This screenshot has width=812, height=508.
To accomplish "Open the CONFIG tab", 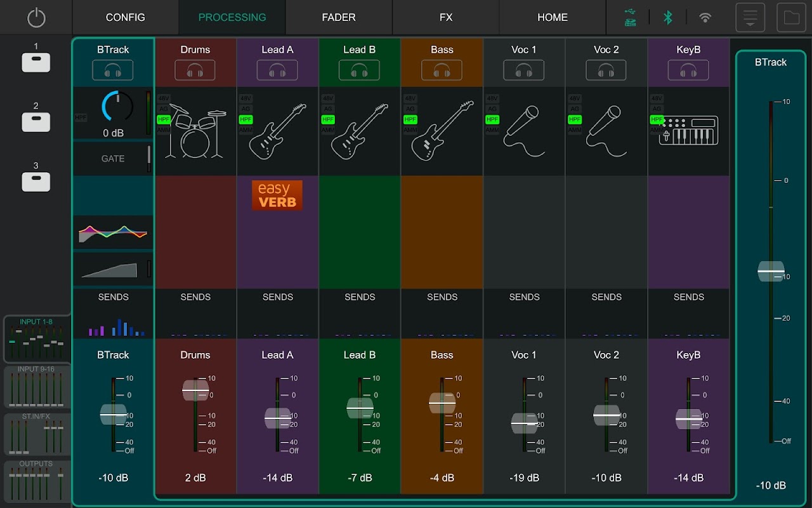I will click(x=125, y=17).
